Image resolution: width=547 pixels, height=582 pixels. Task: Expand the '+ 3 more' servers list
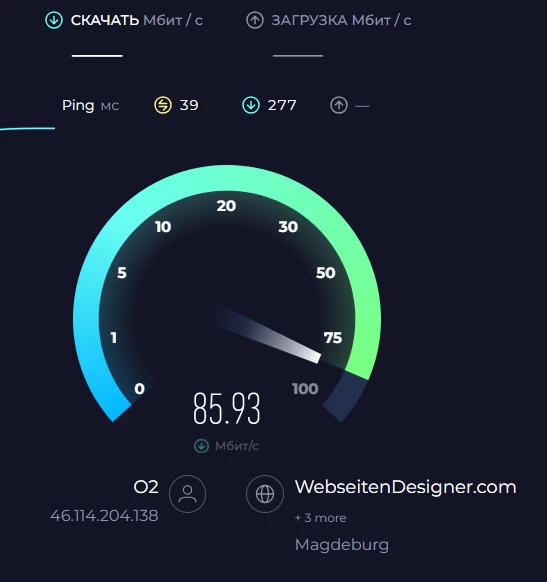pos(321,518)
